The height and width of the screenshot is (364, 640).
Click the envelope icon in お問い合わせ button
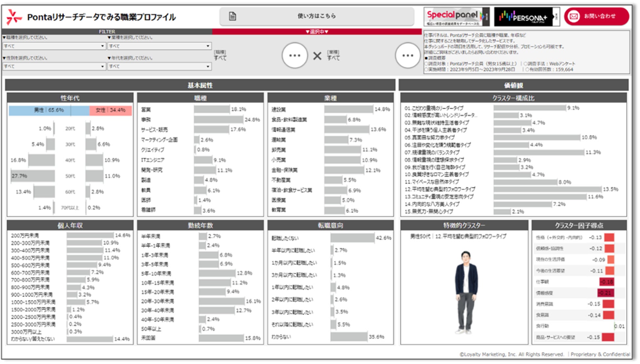point(574,16)
